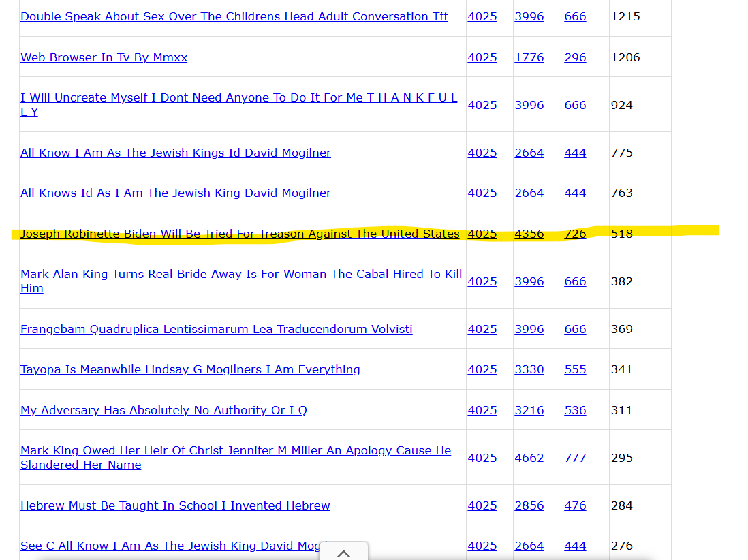Open 'Mark Alan King Turns Real Bride Away' link
The image size is (748, 560).
tap(241, 281)
